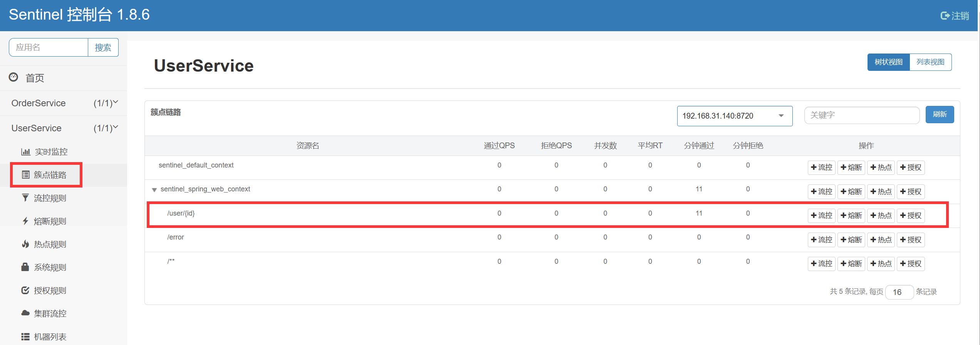Open the 授权规则 authorization rules page

click(50, 290)
